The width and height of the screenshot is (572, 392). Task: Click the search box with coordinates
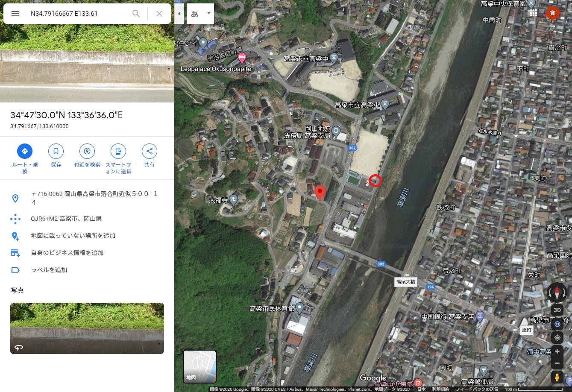point(77,14)
